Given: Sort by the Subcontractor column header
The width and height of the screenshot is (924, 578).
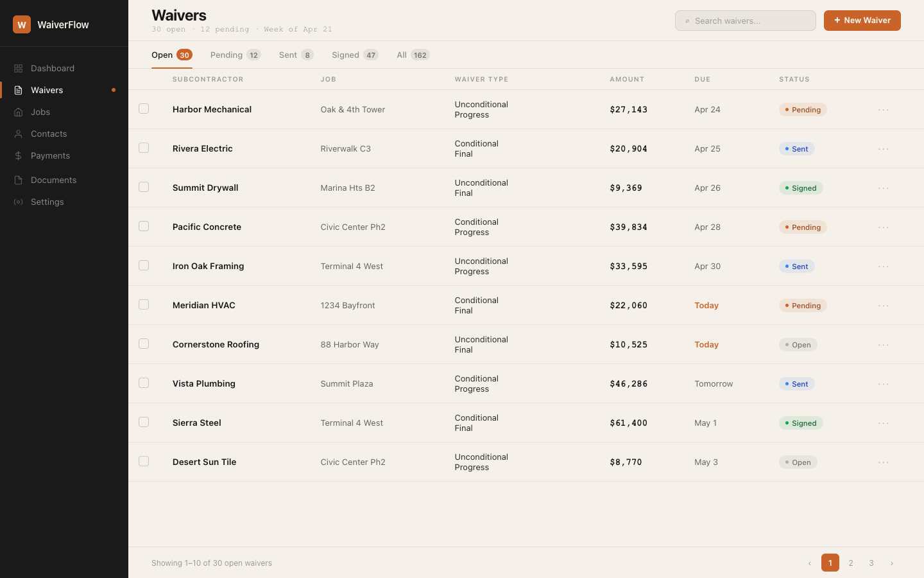Looking at the screenshot, I should click(x=208, y=80).
